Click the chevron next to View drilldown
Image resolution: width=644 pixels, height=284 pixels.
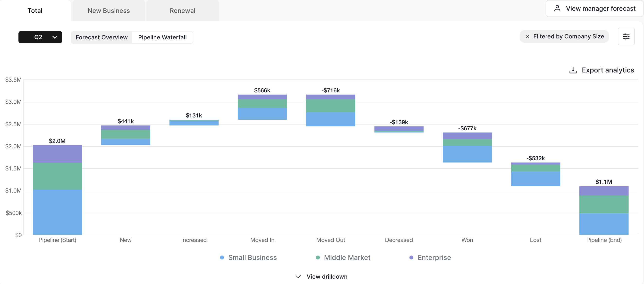pos(298,276)
